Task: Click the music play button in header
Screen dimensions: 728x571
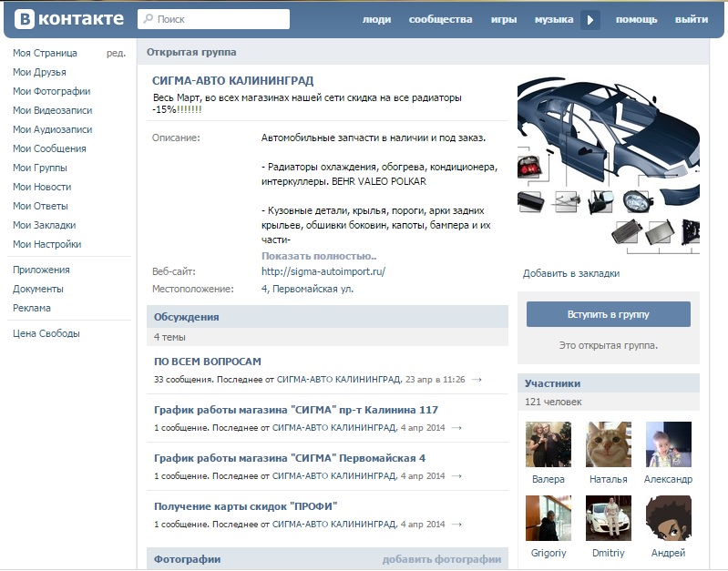Action: (590, 20)
